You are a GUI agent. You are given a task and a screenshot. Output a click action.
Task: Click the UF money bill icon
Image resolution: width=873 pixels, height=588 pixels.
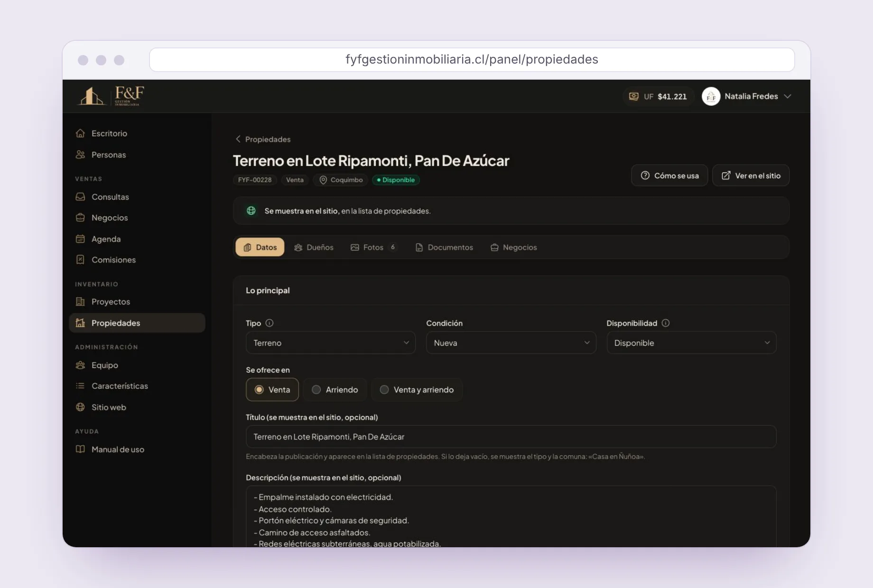click(x=633, y=96)
